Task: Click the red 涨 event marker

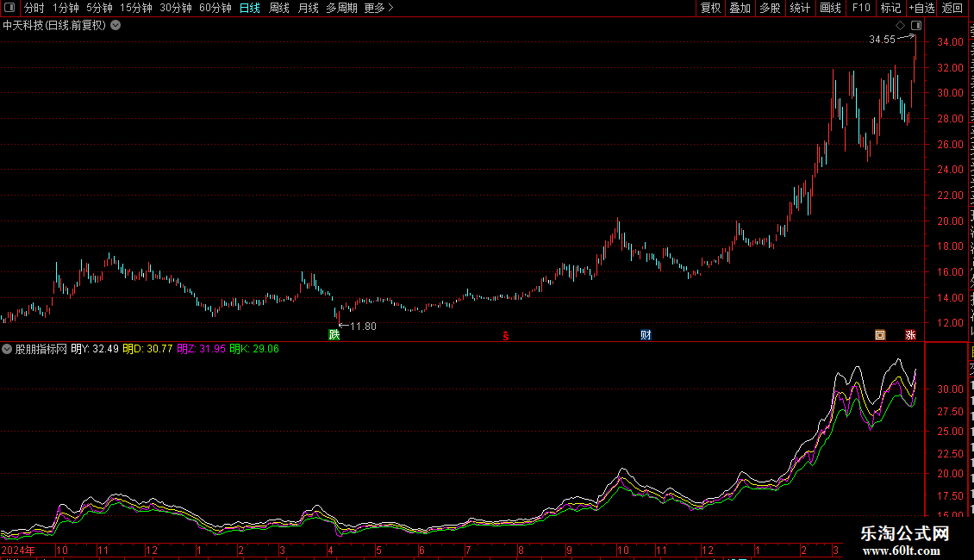Action: tap(910, 334)
